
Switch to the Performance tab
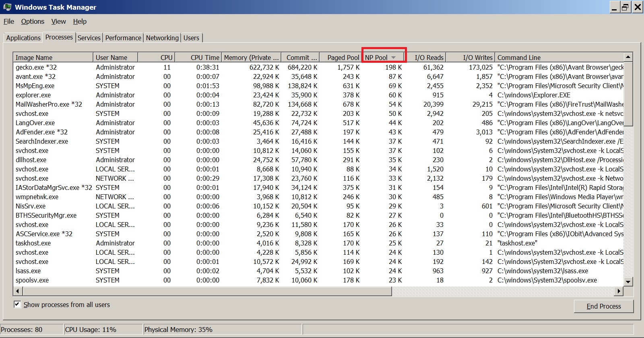click(123, 38)
